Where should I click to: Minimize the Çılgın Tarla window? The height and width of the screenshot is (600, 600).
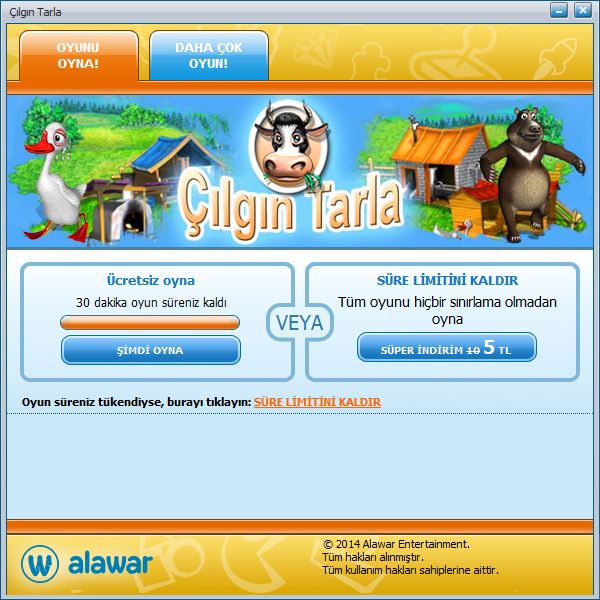[x=559, y=11]
